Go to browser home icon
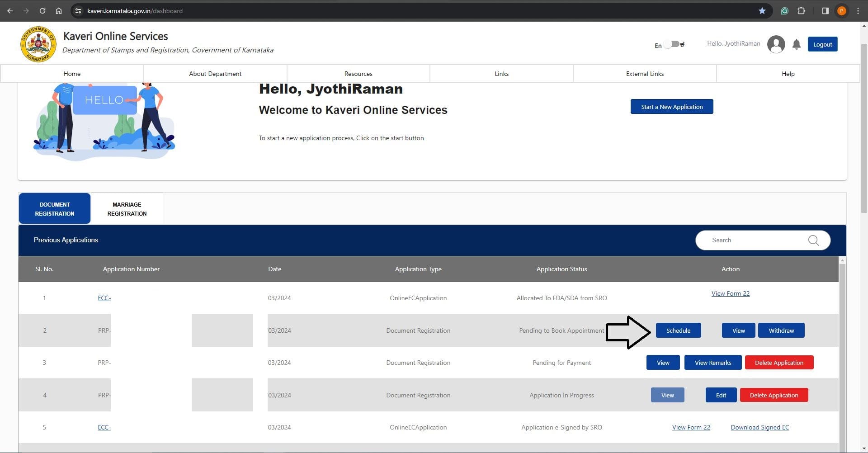Screen dimensions: 868x453 click(59, 11)
